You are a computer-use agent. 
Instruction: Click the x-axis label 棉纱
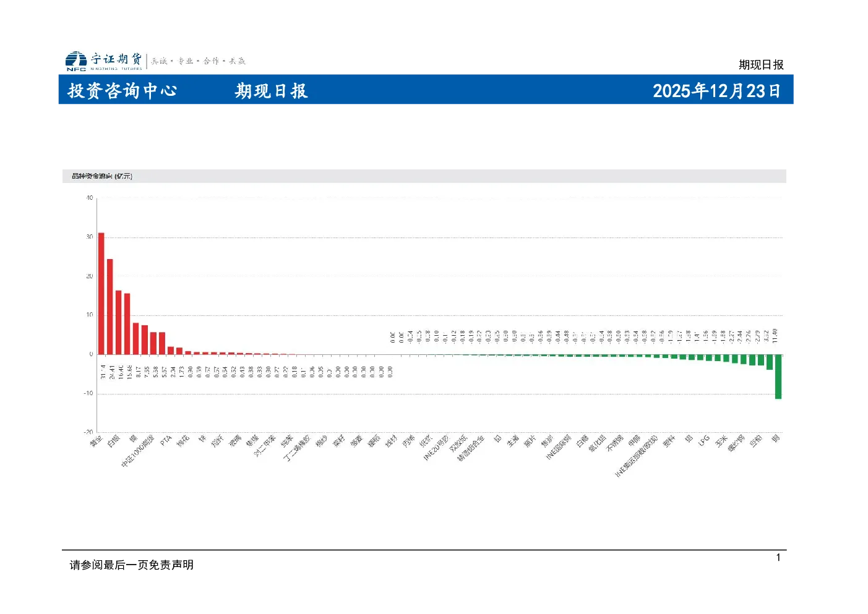pos(321,441)
